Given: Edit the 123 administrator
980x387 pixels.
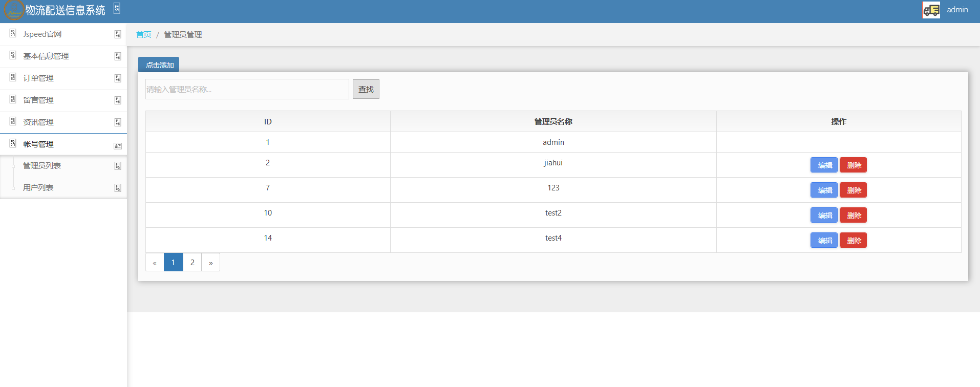Looking at the screenshot, I should (x=824, y=190).
